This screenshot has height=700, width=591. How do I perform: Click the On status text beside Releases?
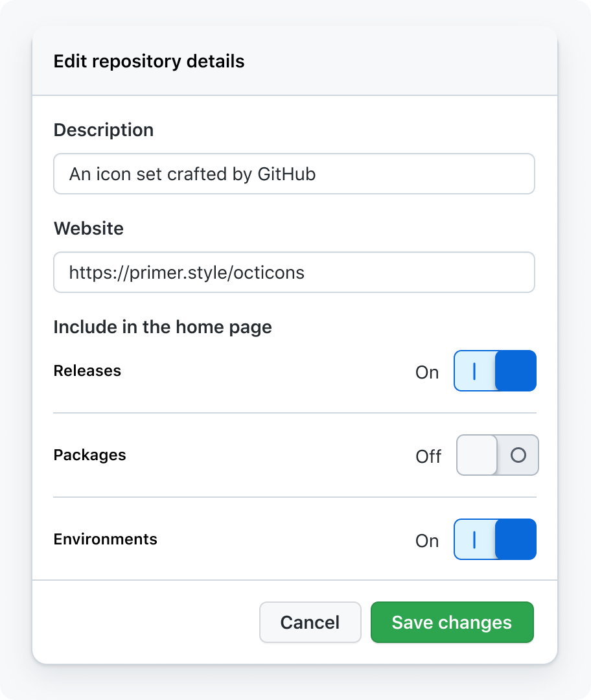(x=427, y=372)
